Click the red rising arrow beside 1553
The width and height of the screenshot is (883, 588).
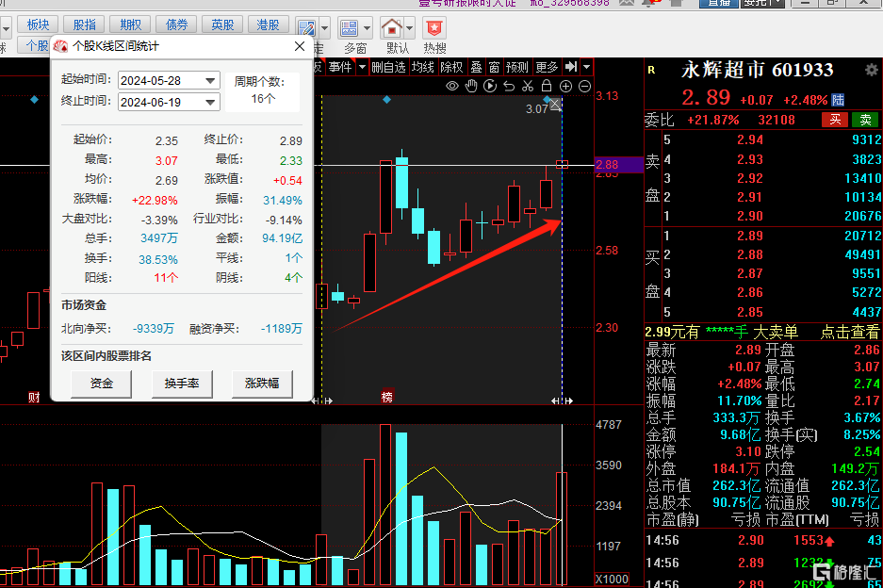[x=829, y=541]
